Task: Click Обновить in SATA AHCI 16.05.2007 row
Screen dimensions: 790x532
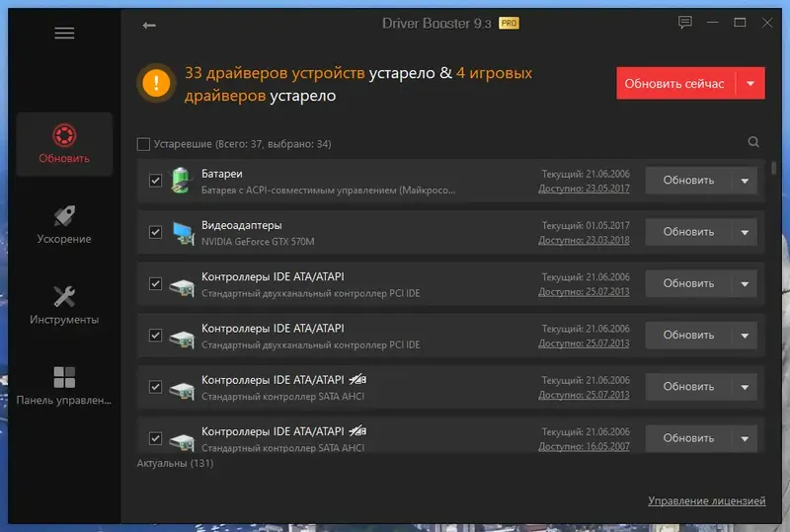Action: (688, 438)
